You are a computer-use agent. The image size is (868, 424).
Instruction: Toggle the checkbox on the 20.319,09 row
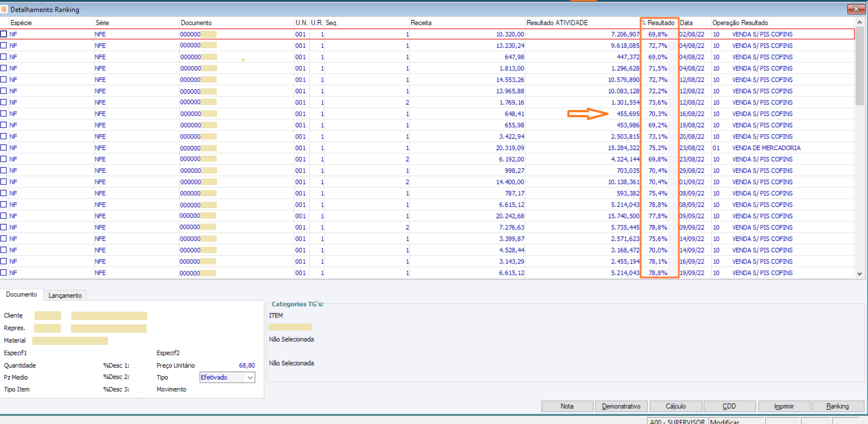[4, 148]
